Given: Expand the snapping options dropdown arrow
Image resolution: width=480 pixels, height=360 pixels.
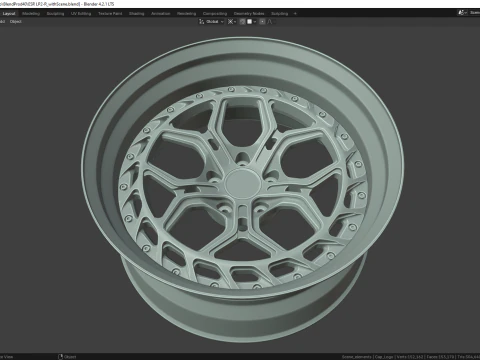Looking at the screenshot, I should (255, 22).
